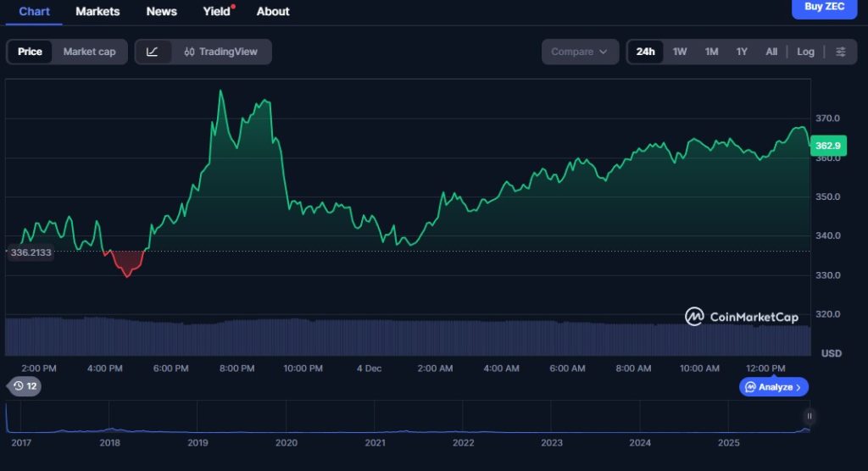The image size is (868, 471).
Task: Open the Markets tab
Action: coord(97,11)
